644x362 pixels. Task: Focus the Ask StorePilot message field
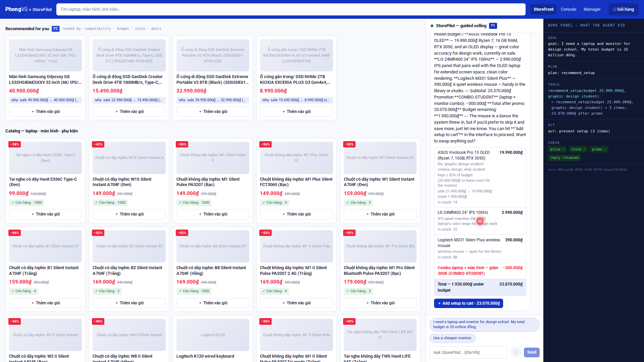(x=469, y=353)
